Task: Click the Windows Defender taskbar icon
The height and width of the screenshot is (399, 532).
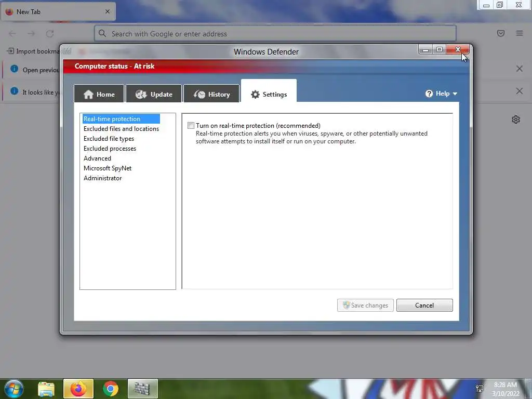Action: coord(142,389)
